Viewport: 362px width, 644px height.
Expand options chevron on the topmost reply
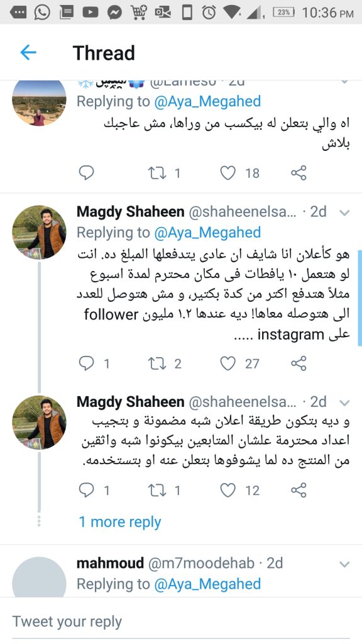pyautogui.click(x=344, y=80)
